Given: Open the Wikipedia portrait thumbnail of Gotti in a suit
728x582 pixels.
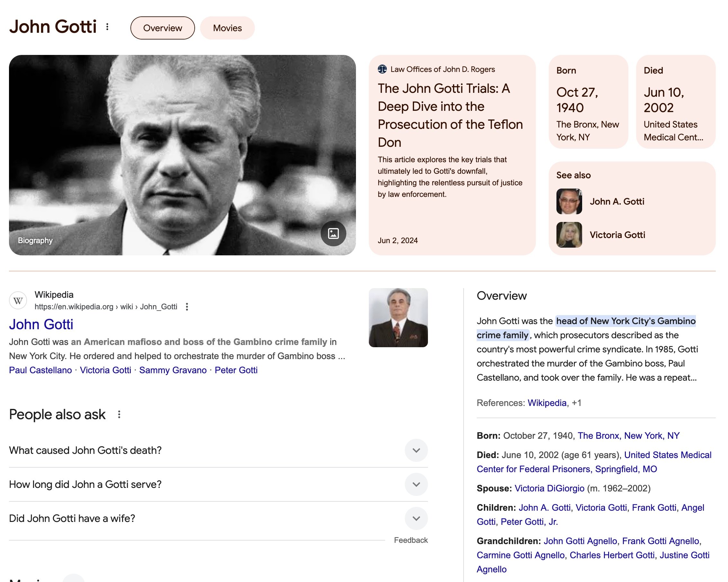Looking at the screenshot, I should coord(398,317).
